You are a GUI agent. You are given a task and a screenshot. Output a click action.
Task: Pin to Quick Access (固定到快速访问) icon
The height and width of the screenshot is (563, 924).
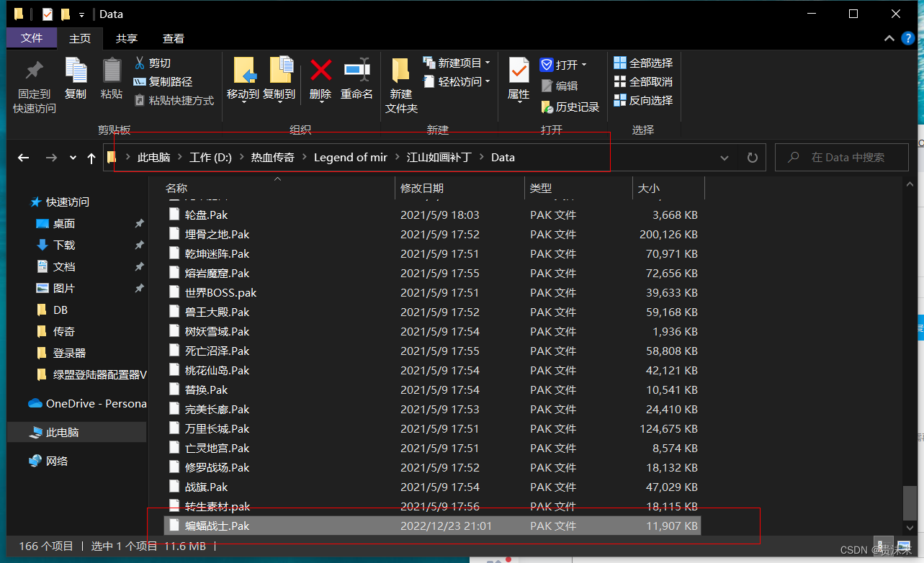[x=34, y=71]
